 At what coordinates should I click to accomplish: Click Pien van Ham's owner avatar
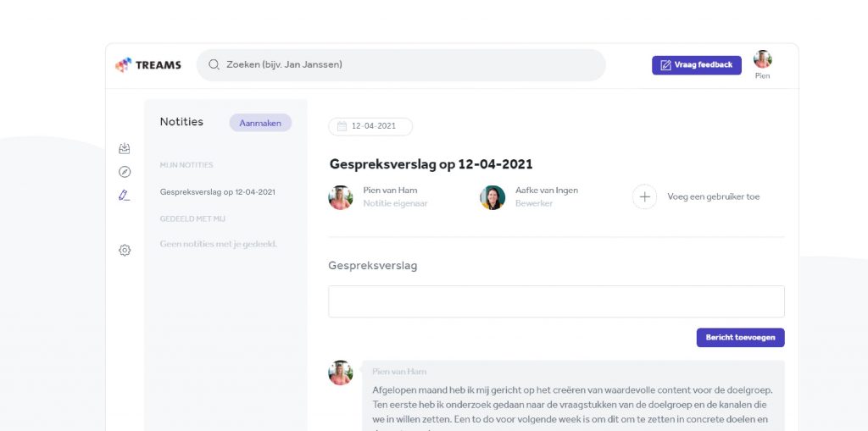(341, 197)
